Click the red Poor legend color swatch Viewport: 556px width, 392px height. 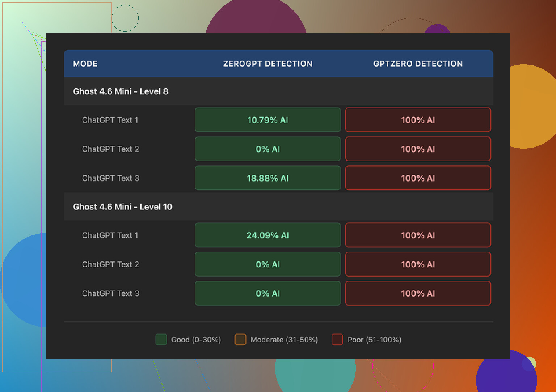coord(337,340)
